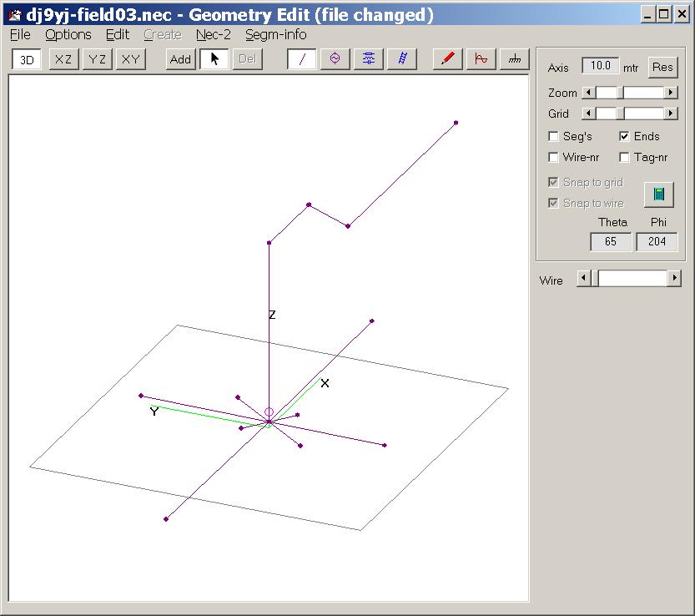Click the Wire slider thumb
Viewport: 695px width, 616px height.
(x=595, y=279)
